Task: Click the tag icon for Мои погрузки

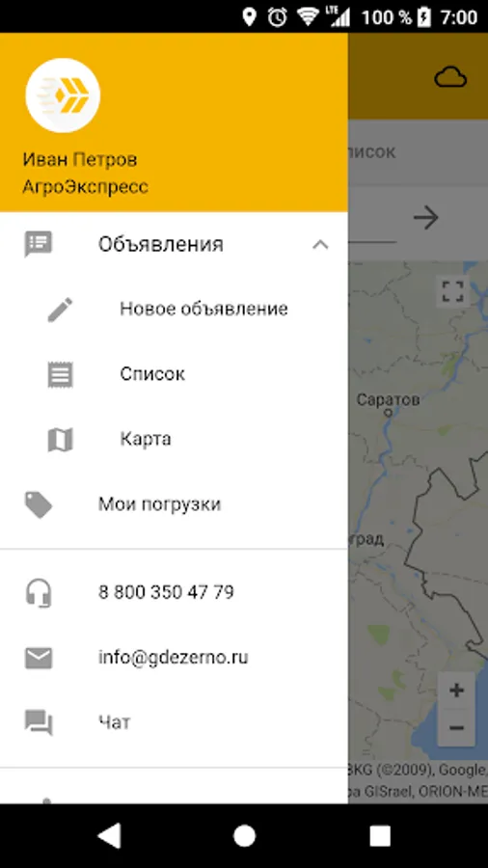Action: (x=39, y=504)
